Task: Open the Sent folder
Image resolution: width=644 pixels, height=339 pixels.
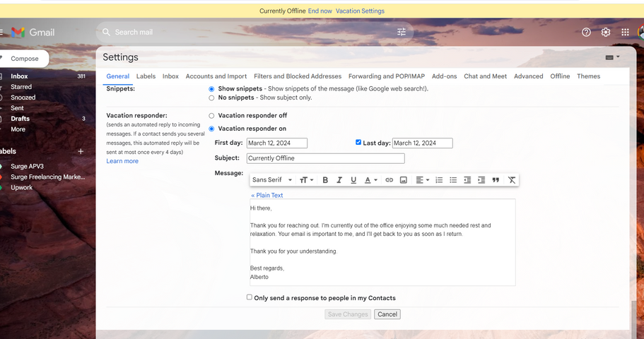Action: (17, 108)
